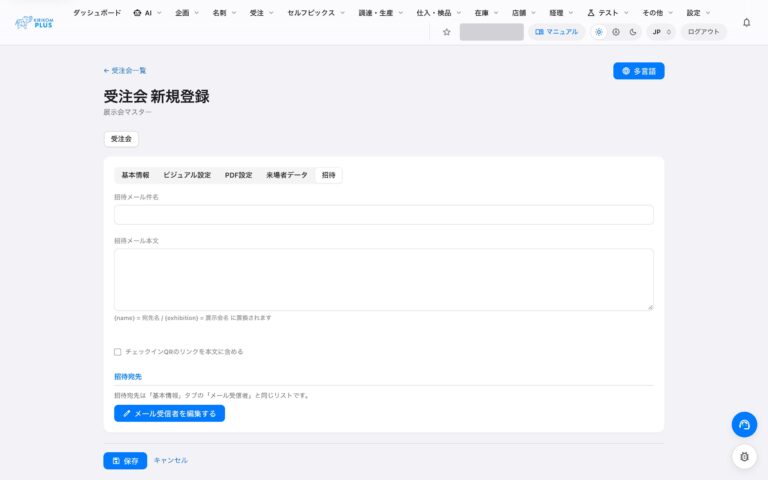Expand the 経理 menu
Screen dimensions: 768x480
click(561, 13)
